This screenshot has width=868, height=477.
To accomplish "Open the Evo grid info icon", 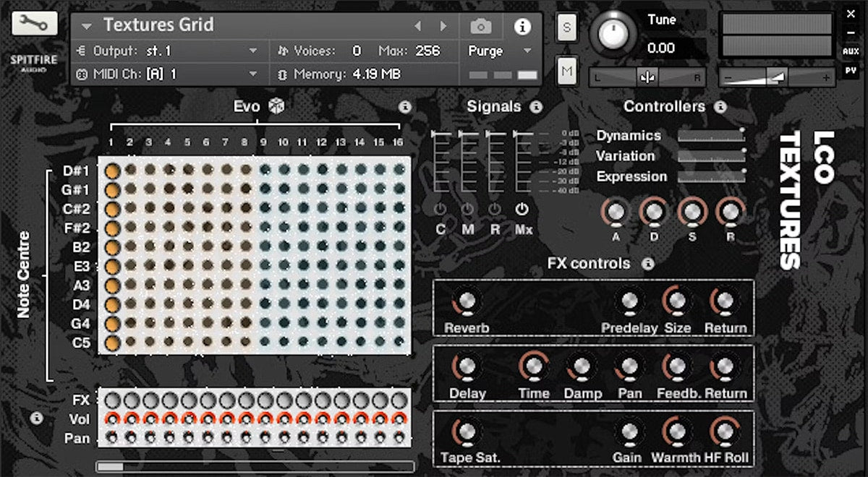I will point(405,107).
